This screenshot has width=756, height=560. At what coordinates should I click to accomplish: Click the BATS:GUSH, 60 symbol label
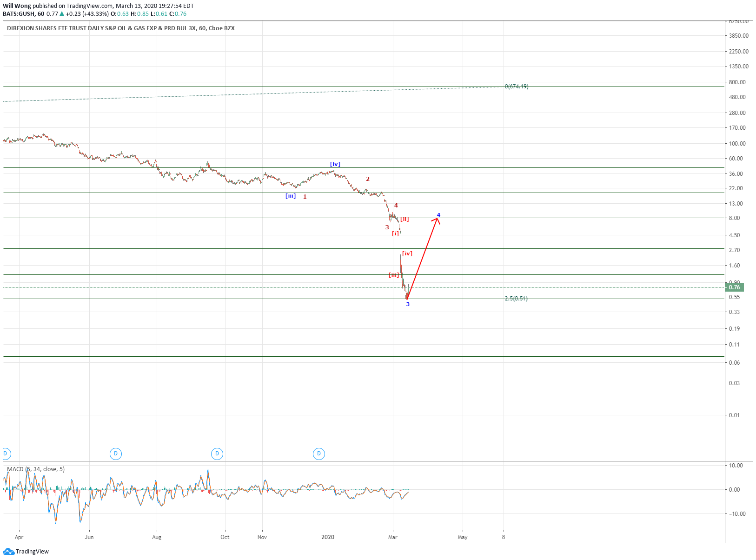[23, 14]
